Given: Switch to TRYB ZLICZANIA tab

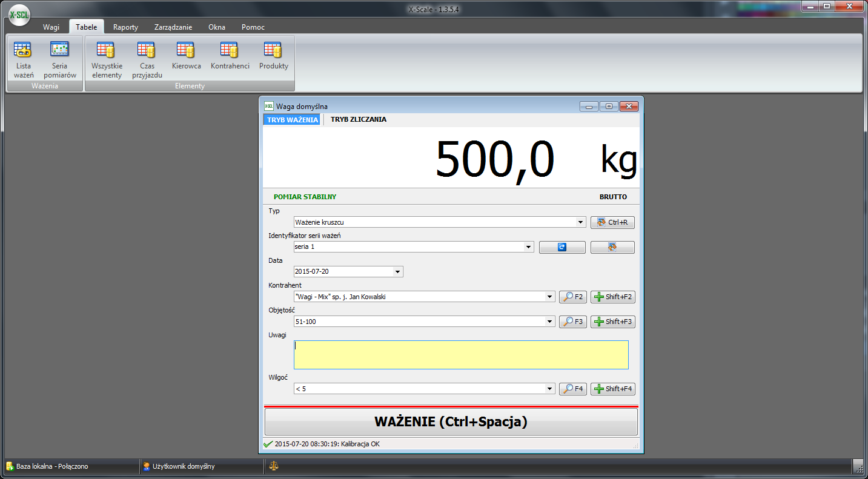Looking at the screenshot, I should [x=358, y=119].
